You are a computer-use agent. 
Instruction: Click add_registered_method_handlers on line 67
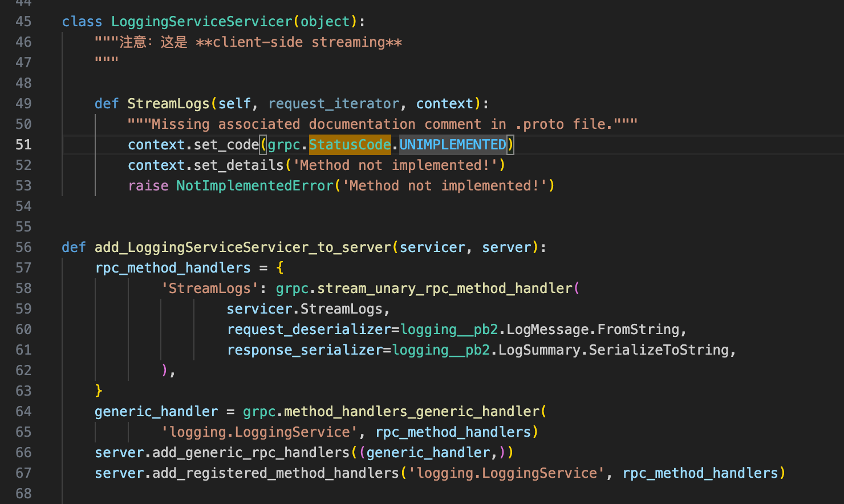(275, 473)
